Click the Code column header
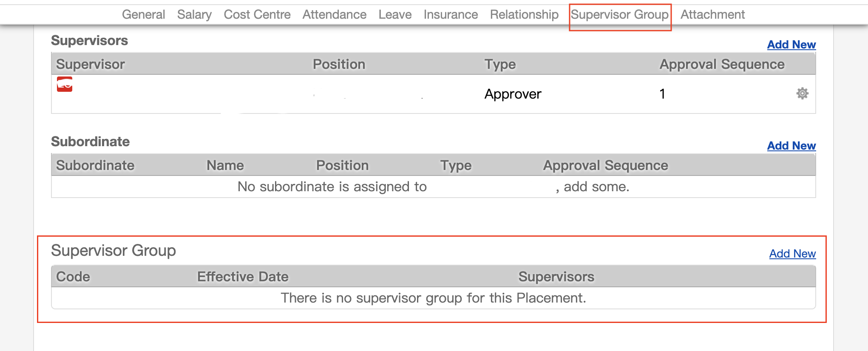This screenshot has height=351, width=868. [73, 277]
